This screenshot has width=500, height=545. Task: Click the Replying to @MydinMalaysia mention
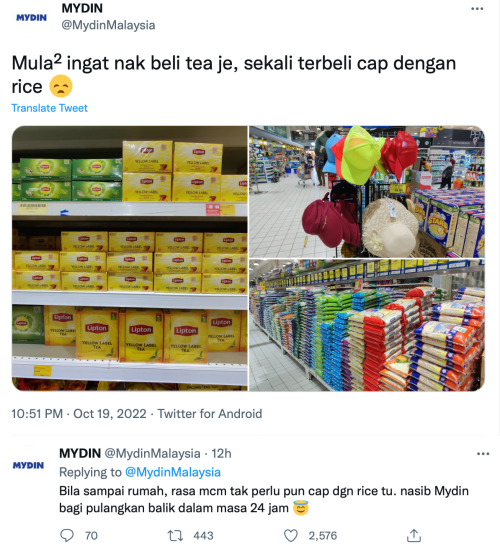[173, 472]
